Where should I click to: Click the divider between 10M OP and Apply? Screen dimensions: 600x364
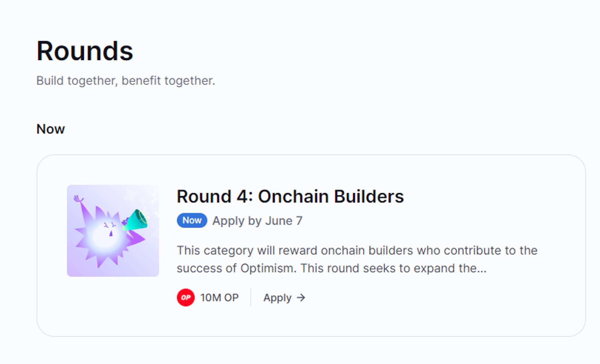(x=251, y=297)
